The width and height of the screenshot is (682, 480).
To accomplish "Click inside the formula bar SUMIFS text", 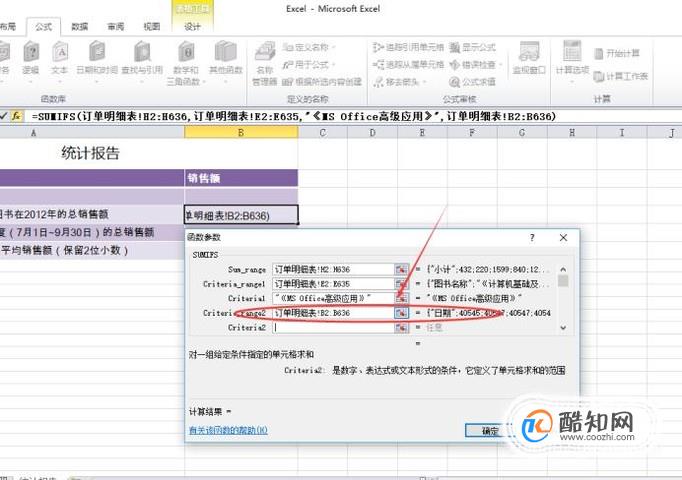I will [x=294, y=117].
